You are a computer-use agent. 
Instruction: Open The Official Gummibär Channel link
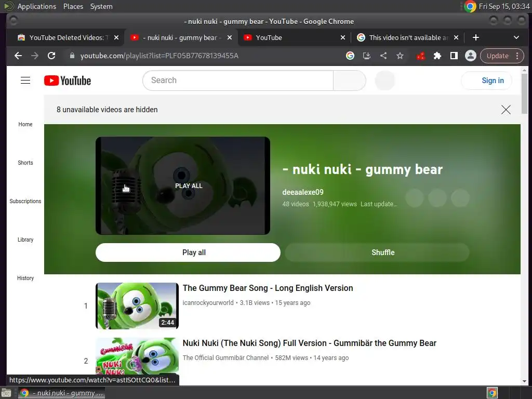pyautogui.click(x=225, y=357)
